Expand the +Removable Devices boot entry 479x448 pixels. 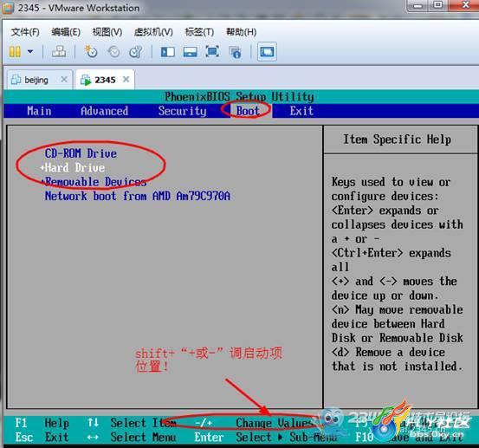tap(94, 182)
